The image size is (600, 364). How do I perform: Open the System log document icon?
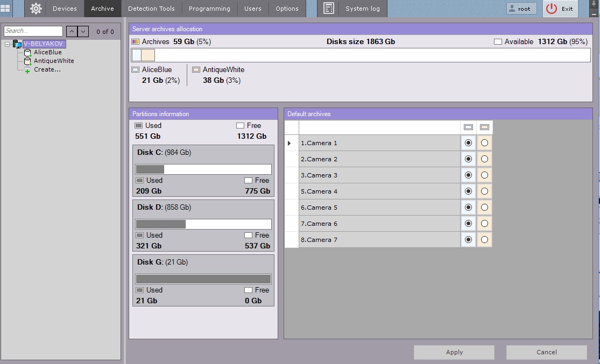click(329, 9)
